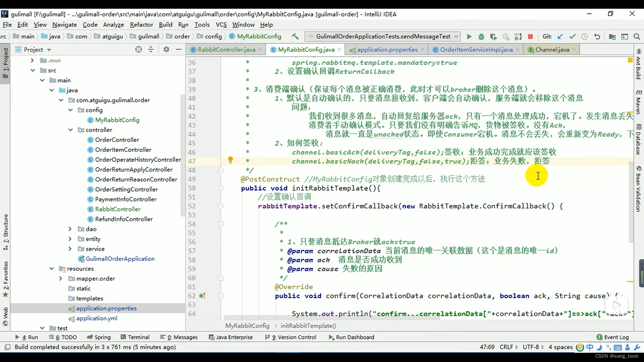Click the yellow intention lightbulb
The image size is (644, 362).
[230, 160]
